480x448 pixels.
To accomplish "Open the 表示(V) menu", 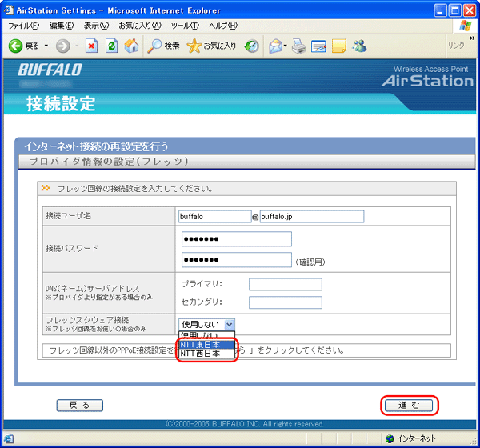I will tap(97, 26).
